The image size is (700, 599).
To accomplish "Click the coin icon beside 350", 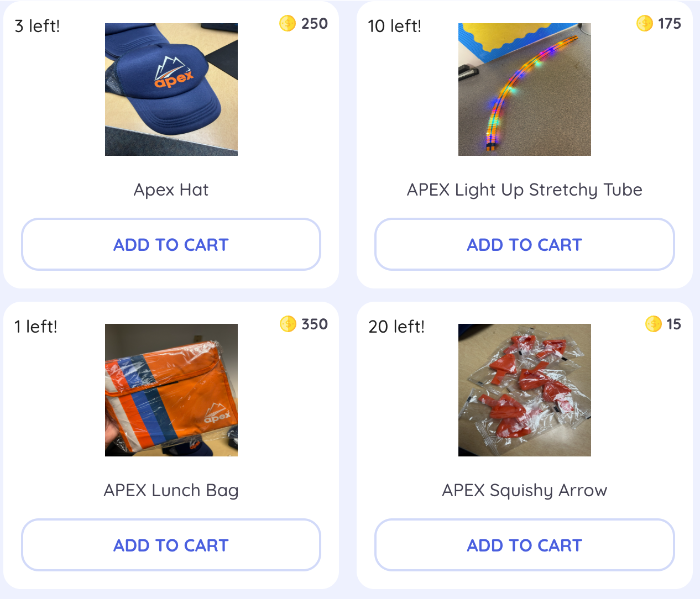I will tap(288, 324).
